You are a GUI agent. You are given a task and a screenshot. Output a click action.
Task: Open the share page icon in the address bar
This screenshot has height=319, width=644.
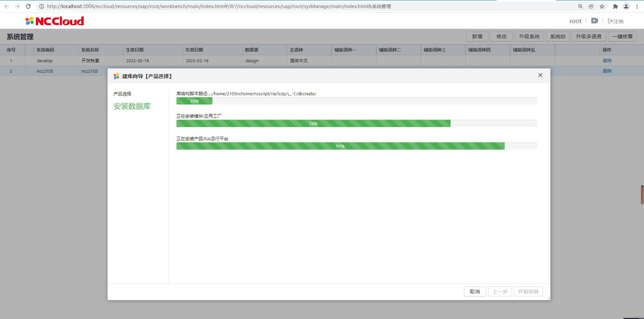(x=591, y=6)
